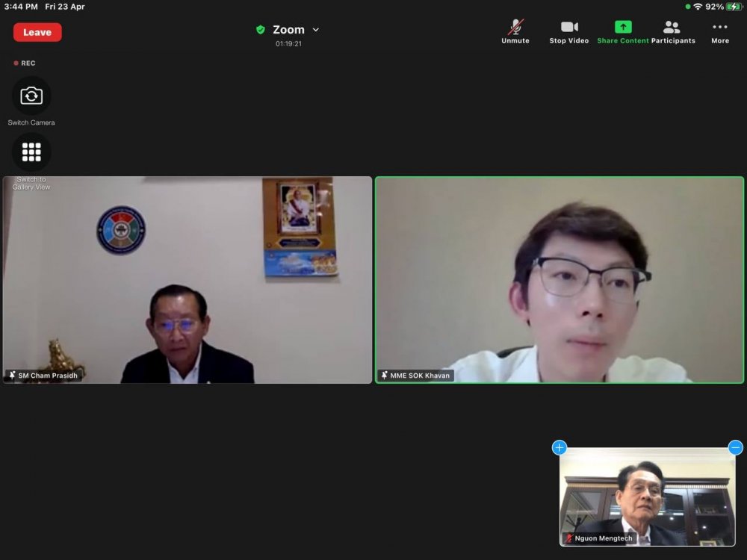The image size is (747, 560).
Task: Tap the meeting title Zoom
Action: pos(288,30)
